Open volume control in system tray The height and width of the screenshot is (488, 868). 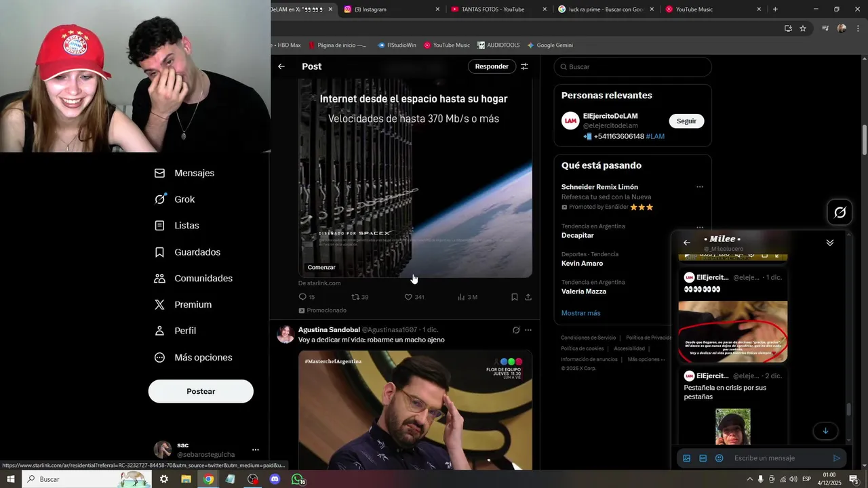point(794,479)
